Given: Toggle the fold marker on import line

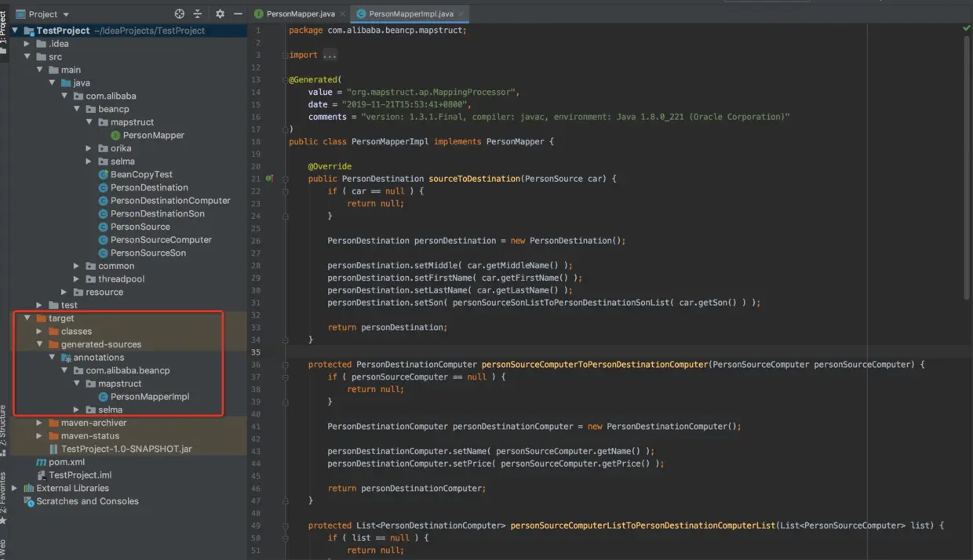Looking at the screenshot, I should point(286,55).
